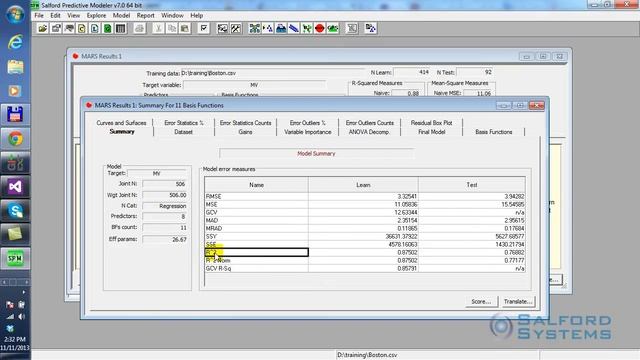Switch to the Error Outliers Counts tab
The height and width of the screenshot is (360, 640).
pyautogui.click(x=370, y=123)
